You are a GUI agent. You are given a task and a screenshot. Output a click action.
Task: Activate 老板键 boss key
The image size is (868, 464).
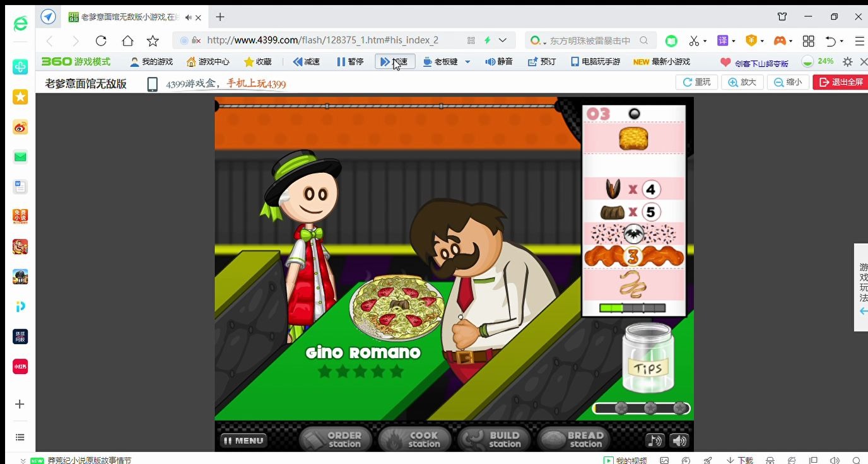coord(440,62)
